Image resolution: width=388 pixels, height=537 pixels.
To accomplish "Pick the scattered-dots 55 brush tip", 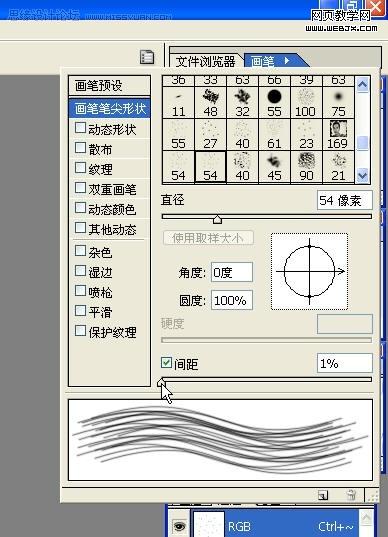I will coord(178,135).
